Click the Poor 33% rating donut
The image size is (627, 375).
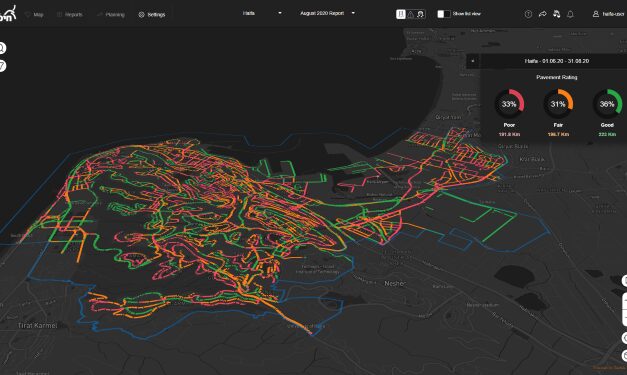[509, 104]
